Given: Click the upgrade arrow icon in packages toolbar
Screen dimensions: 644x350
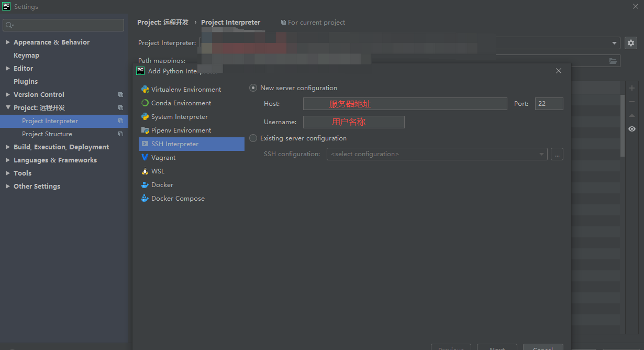Looking at the screenshot, I should point(632,115).
